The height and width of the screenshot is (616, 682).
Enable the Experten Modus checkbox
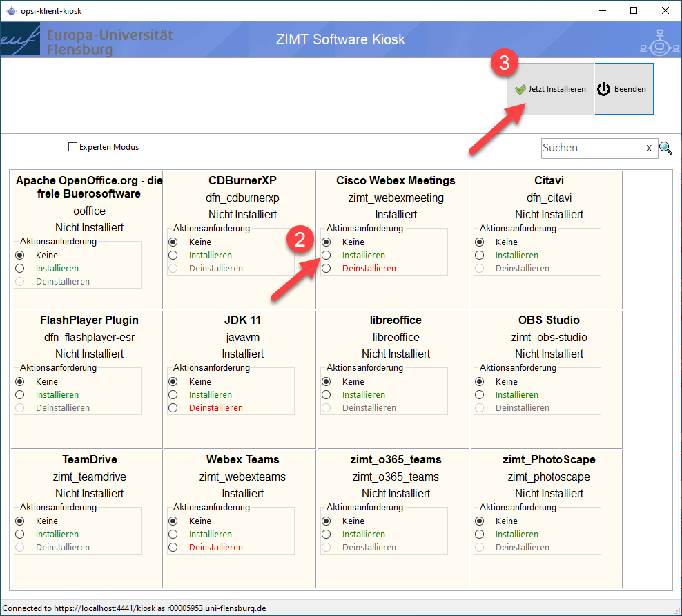(x=72, y=147)
